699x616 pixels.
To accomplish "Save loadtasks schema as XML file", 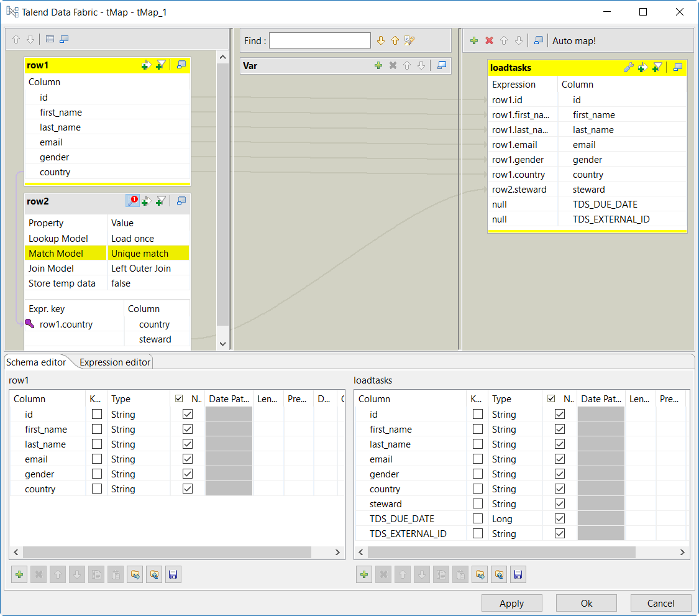I will pyautogui.click(x=518, y=575).
